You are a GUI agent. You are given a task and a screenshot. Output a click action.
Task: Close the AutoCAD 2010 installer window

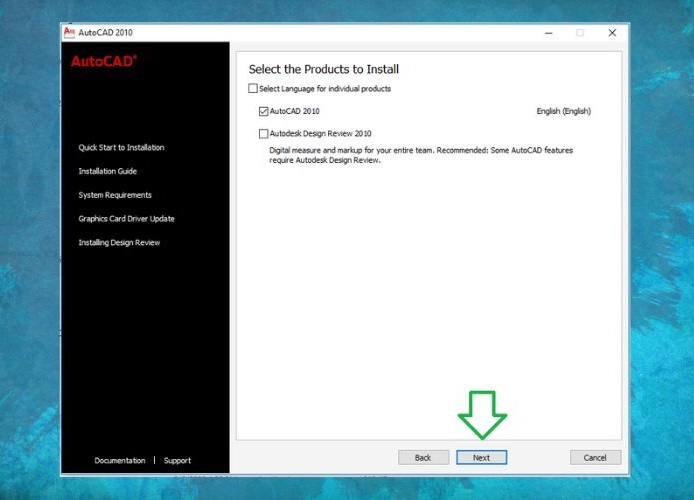pos(612,33)
